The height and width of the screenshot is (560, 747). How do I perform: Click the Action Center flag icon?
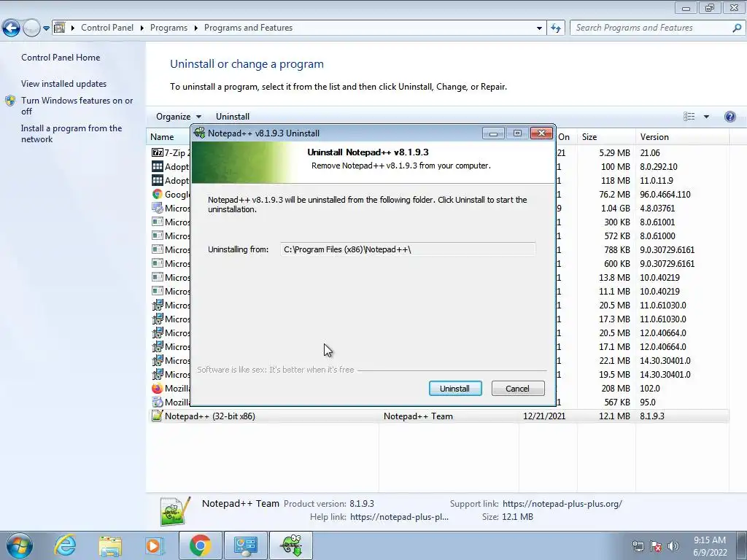(x=656, y=546)
